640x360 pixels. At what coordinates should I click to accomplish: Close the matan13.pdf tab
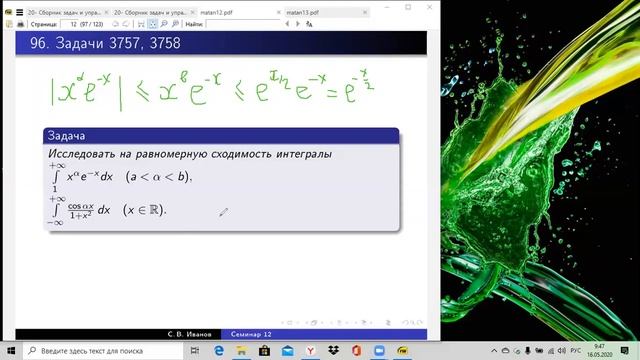coord(365,13)
